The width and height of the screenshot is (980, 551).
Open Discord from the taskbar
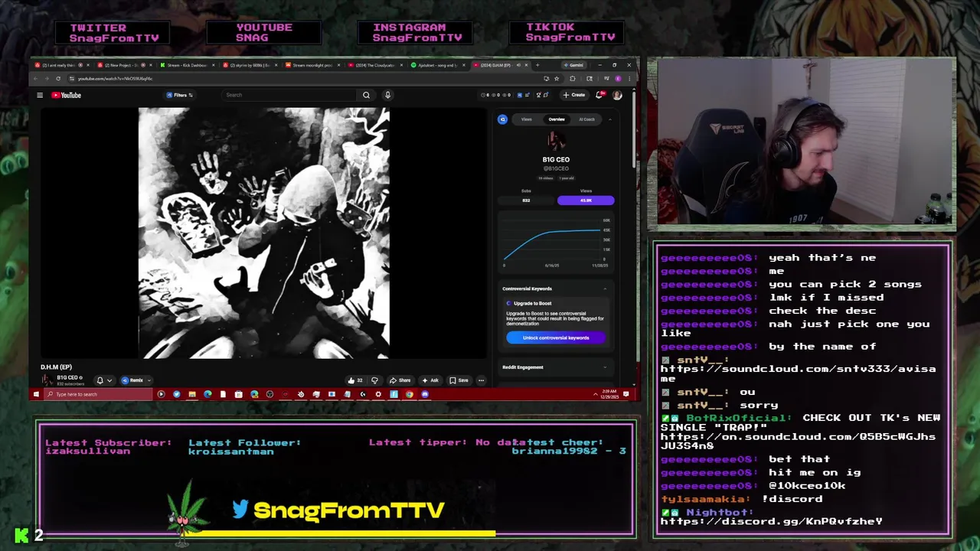(x=425, y=394)
